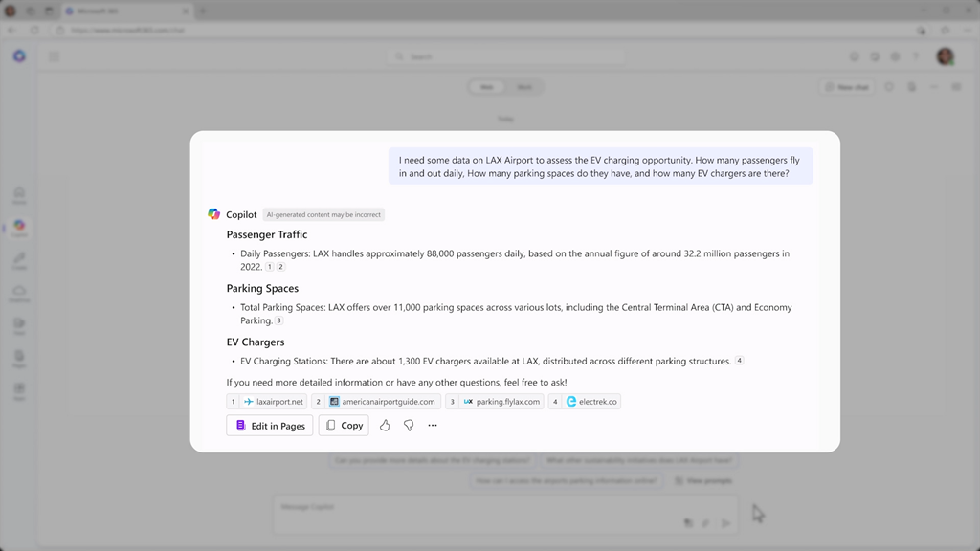
Task: Click the browser refresh icon
Action: [x=34, y=30]
